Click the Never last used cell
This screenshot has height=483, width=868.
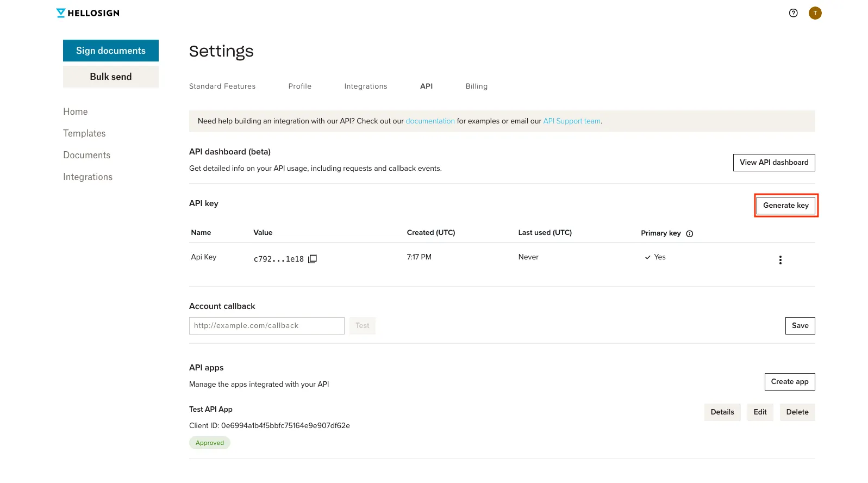pos(528,257)
